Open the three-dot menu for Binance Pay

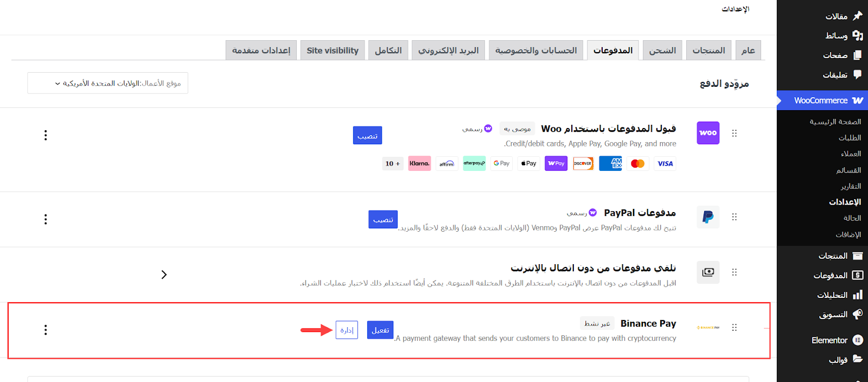46,330
